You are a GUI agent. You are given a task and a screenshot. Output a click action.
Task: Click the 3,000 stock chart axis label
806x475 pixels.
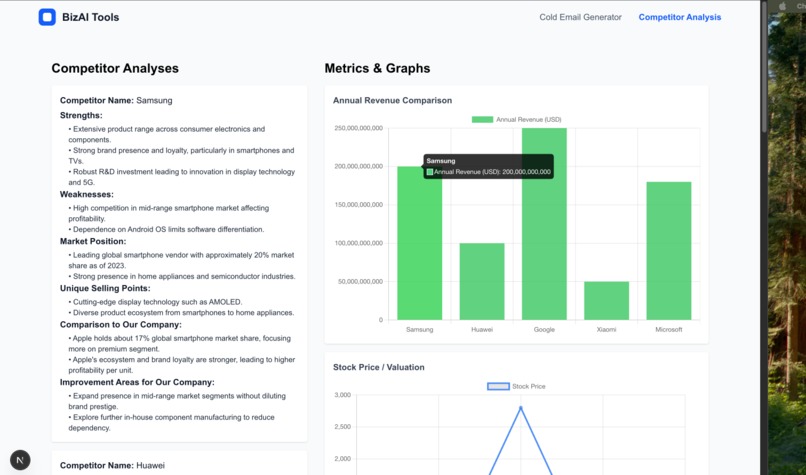[342, 395]
